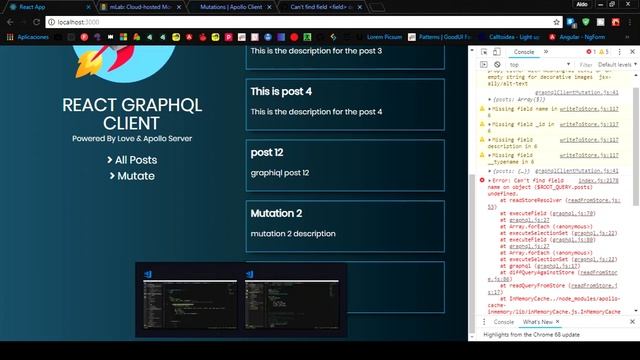Show more DevTools panels chevron
Image resolution: width=640 pixels, height=360 pixels.
click(546, 52)
